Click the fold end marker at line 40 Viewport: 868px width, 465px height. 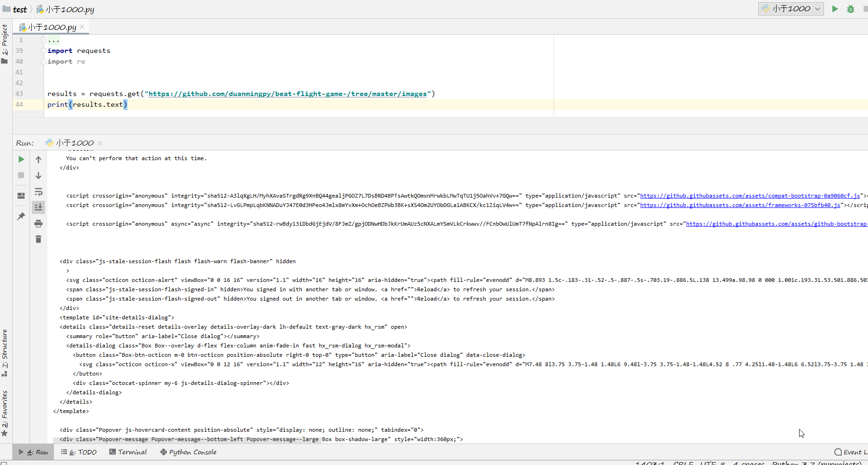pyautogui.click(x=44, y=61)
